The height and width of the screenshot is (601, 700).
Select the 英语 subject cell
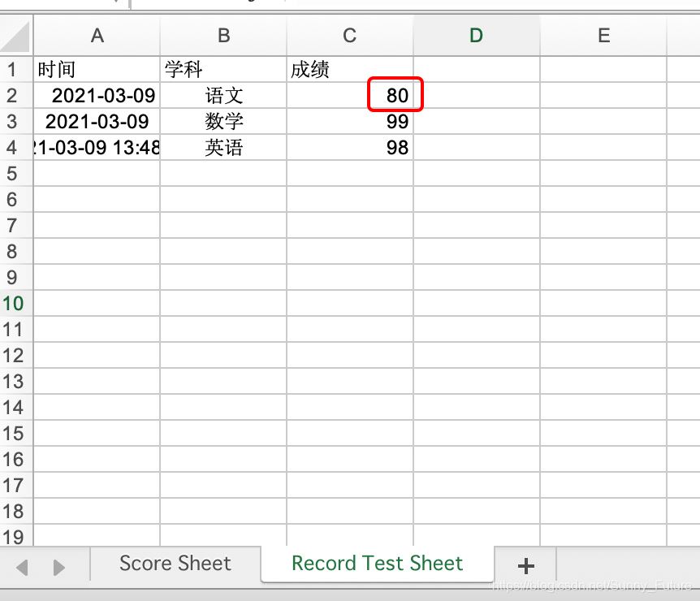(223, 148)
